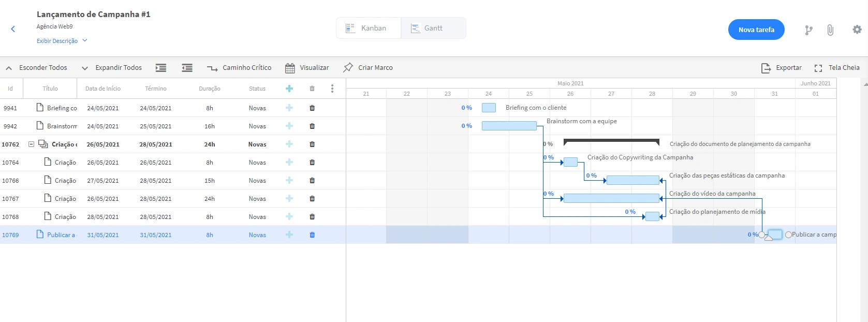Click Expandir Todos to expand rows

coord(112,68)
